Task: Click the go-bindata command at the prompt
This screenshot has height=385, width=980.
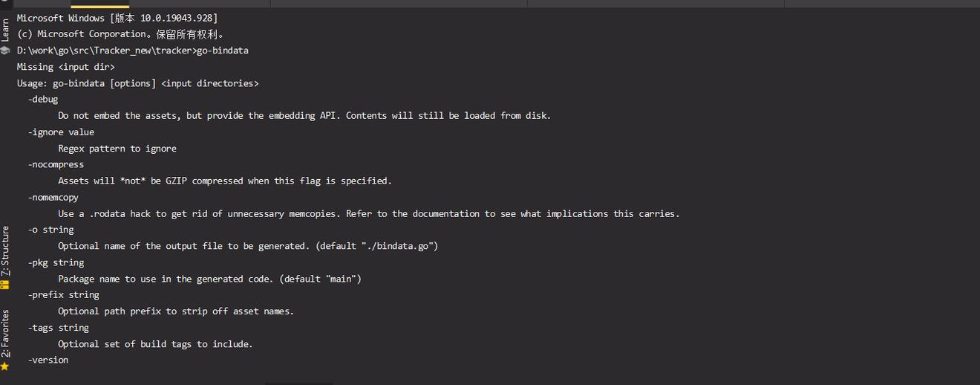Action: [222, 51]
